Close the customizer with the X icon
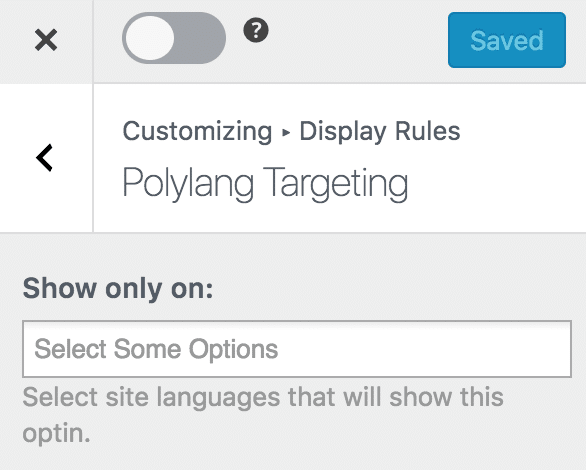The height and width of the screenshot is (470, 586). (46, 40)
